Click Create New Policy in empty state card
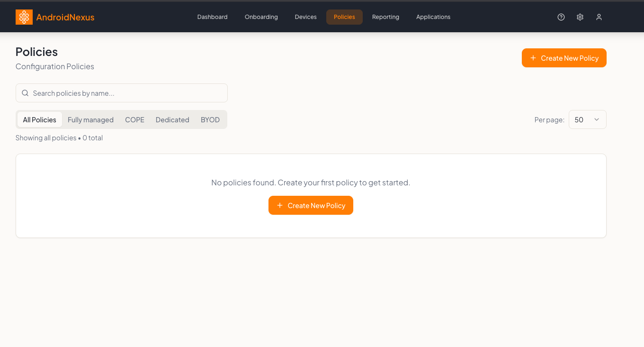The image size is (644, 347). coord(311,205)
